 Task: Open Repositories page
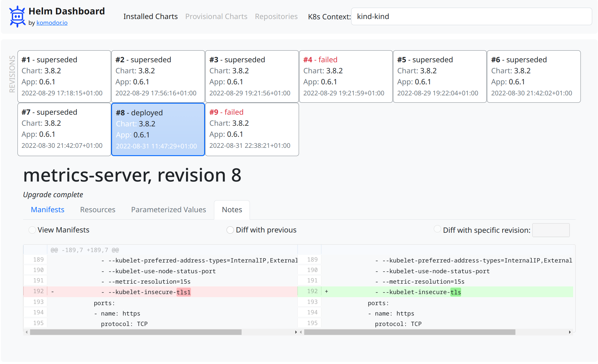(276, 17)
